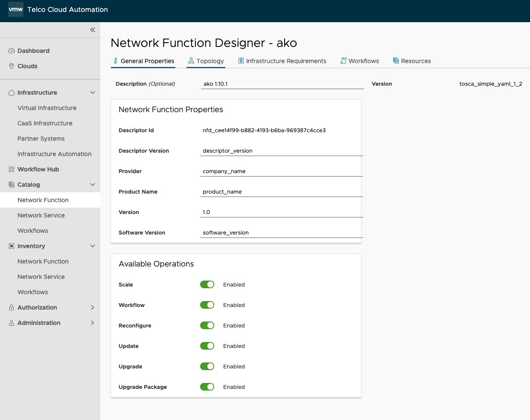Click the Administration person icon
Viewport: 530px width, 420px height.
tap(11, 323)
